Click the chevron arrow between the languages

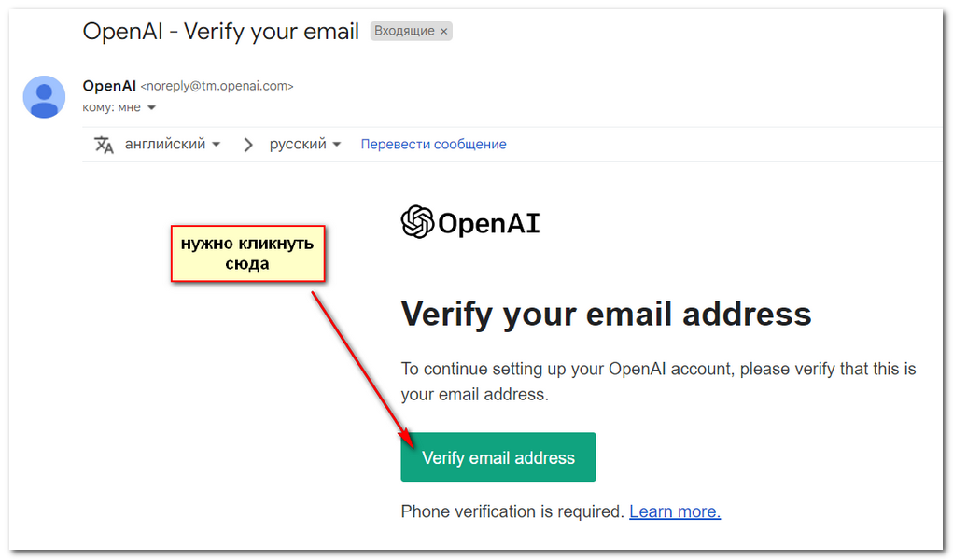[247, 145]
